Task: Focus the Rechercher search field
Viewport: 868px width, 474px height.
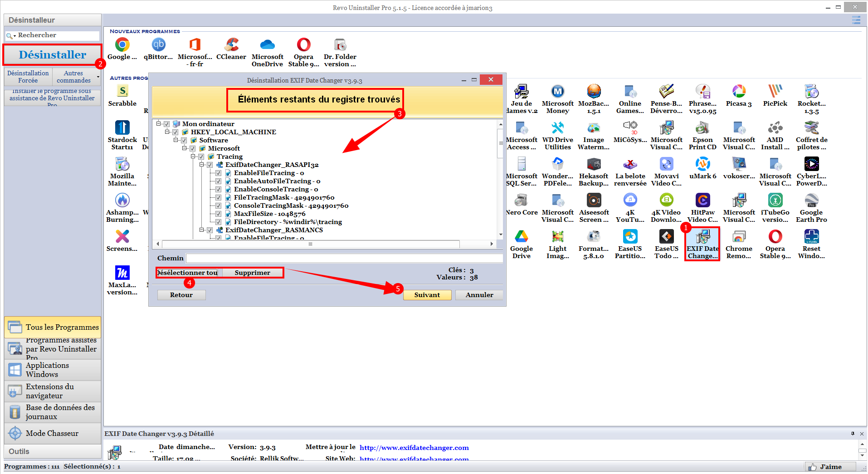Action: (58, 35)
